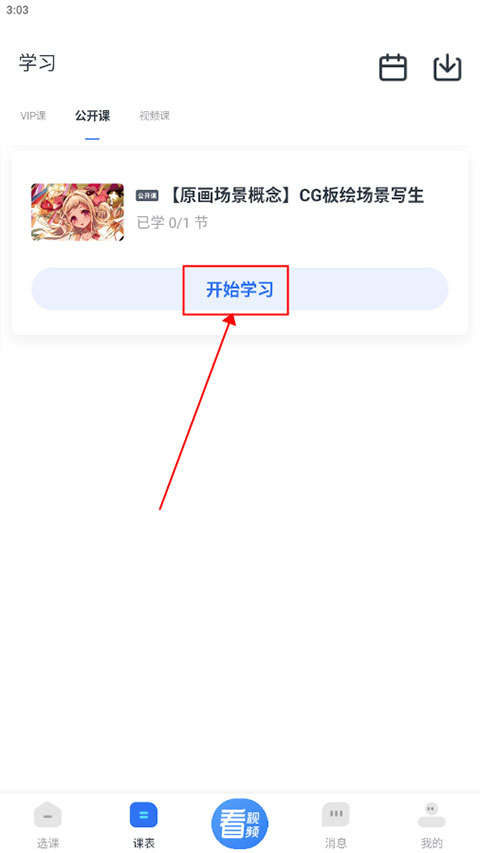Open the calendar schedule icon
This screenshot has height=853, width=480.
point(393,68)
